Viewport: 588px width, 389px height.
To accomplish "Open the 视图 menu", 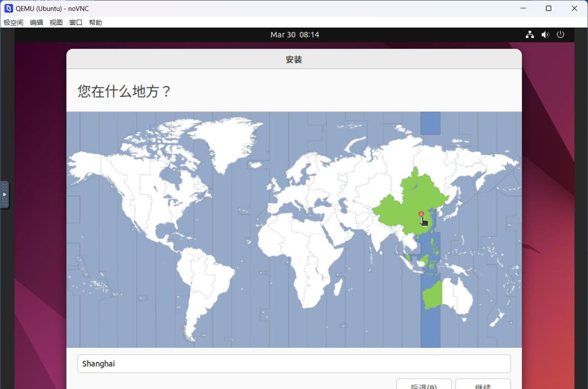I will (56, 23).
